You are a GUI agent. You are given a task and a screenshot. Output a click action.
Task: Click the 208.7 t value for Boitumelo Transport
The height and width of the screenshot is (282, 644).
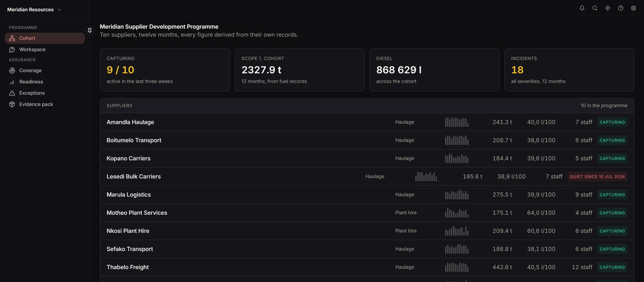point(502,140)
